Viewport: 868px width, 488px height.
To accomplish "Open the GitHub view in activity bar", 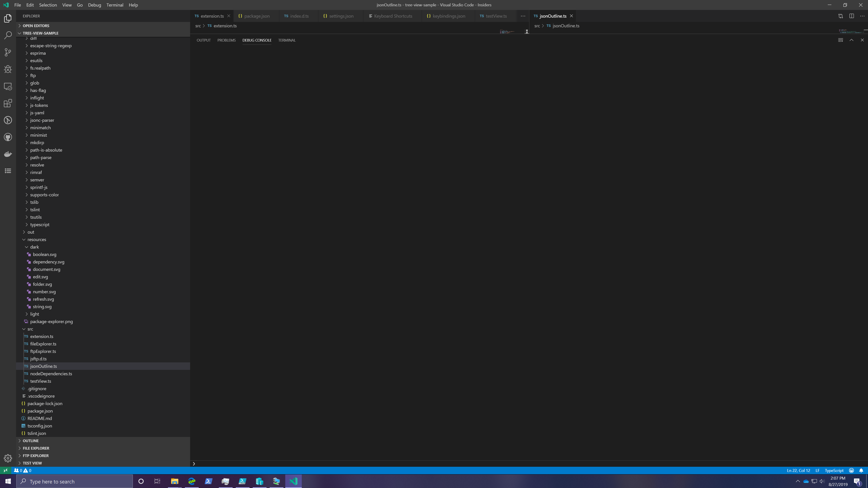I will (x=8, y=137).
